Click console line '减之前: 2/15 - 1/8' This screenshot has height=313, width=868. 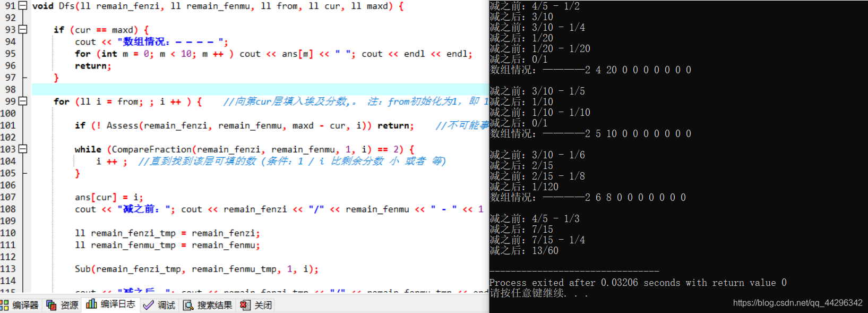[537, 176]
